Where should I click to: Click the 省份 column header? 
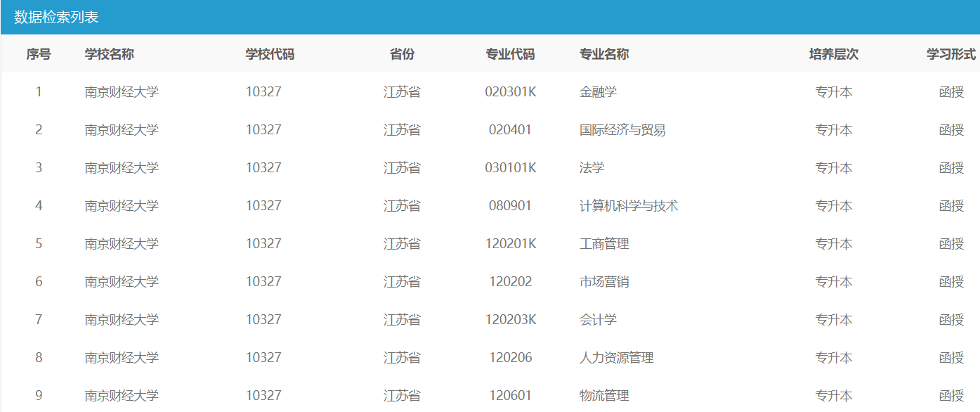tap(402, 54)
